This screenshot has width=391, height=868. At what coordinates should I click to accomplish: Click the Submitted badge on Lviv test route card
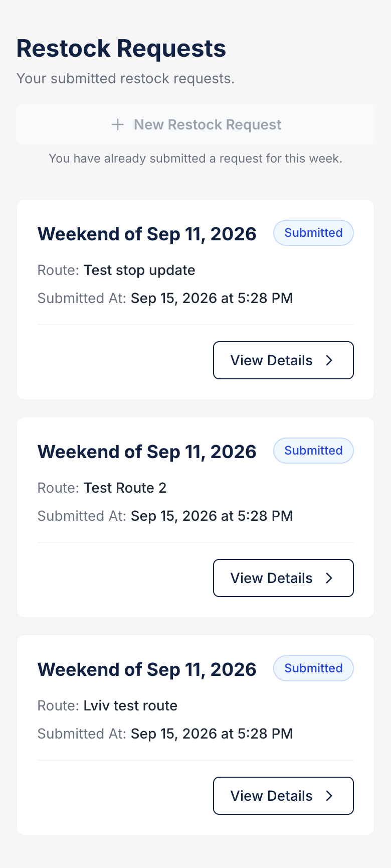(x=313, y=668)
